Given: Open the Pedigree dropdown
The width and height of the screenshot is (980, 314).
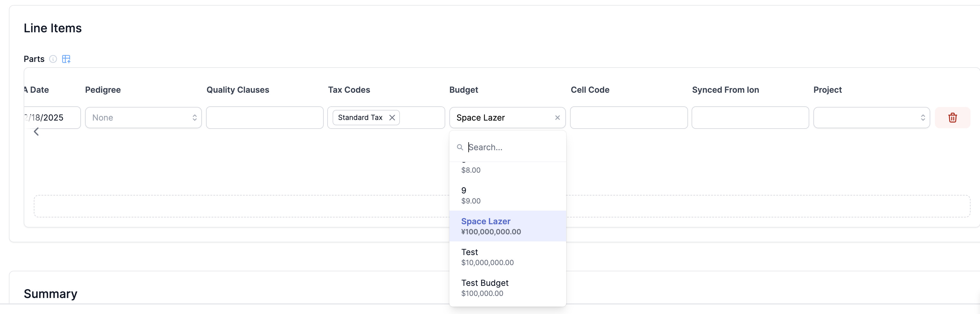Looking at the screenshot, I should 143,118.
